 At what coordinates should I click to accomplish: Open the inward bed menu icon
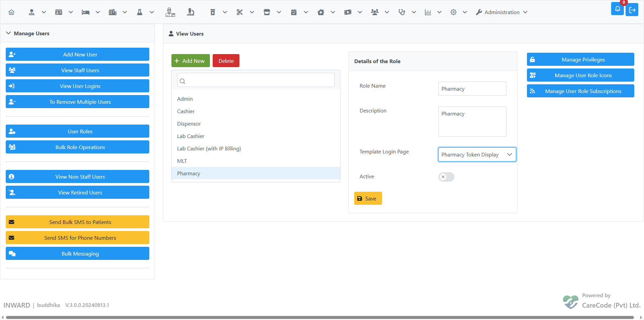coord(86,12)
